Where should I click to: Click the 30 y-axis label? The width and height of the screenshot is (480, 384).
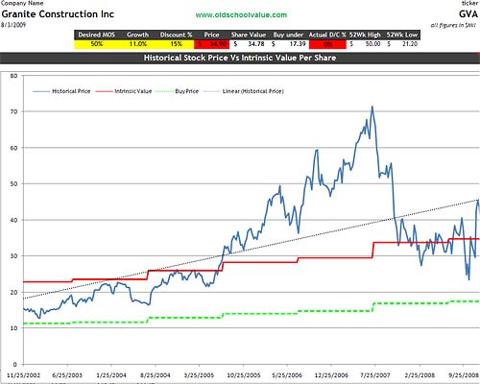coord(13,256)
